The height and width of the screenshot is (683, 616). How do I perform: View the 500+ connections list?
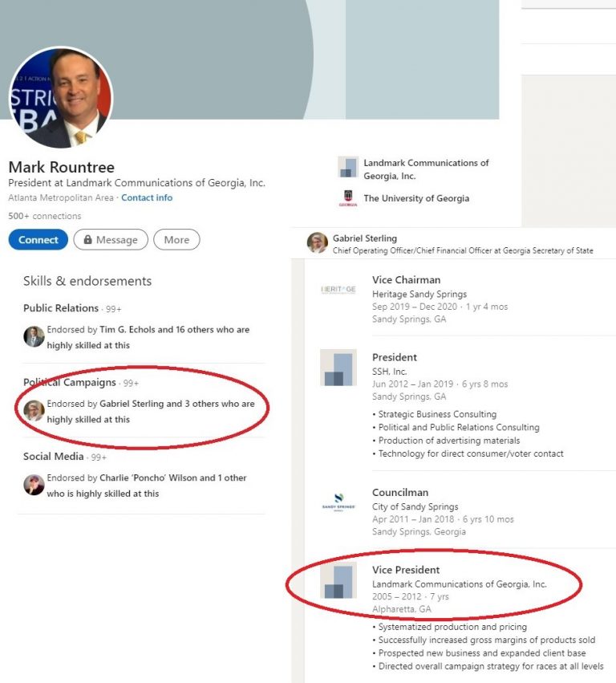(x=45, y=216)
